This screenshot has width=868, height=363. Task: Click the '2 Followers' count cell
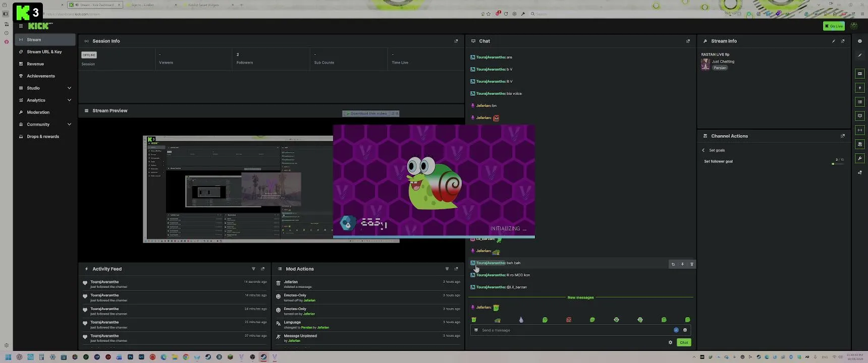click(x=271, y=58)
